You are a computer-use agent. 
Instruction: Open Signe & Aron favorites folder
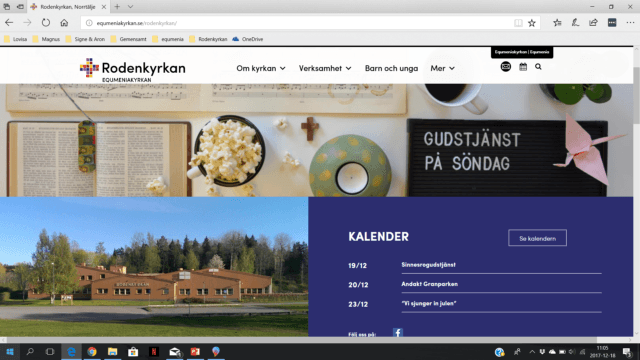pyautogui.click(x=85, y=39)
